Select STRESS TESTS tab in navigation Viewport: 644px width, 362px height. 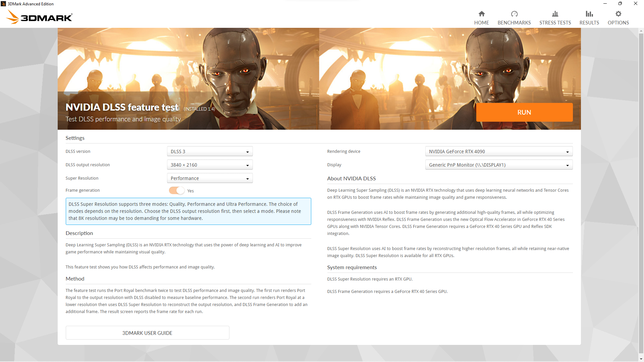click(555, 18)
